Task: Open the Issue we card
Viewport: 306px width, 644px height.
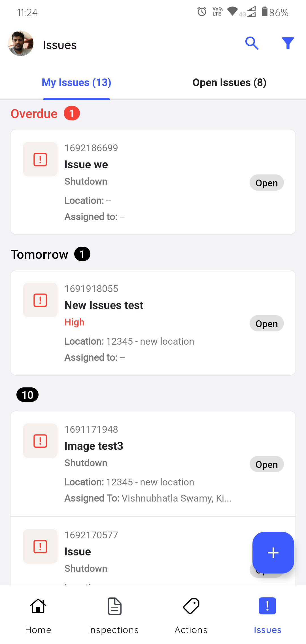Action: pyautogui.click(x=153, y=182)
